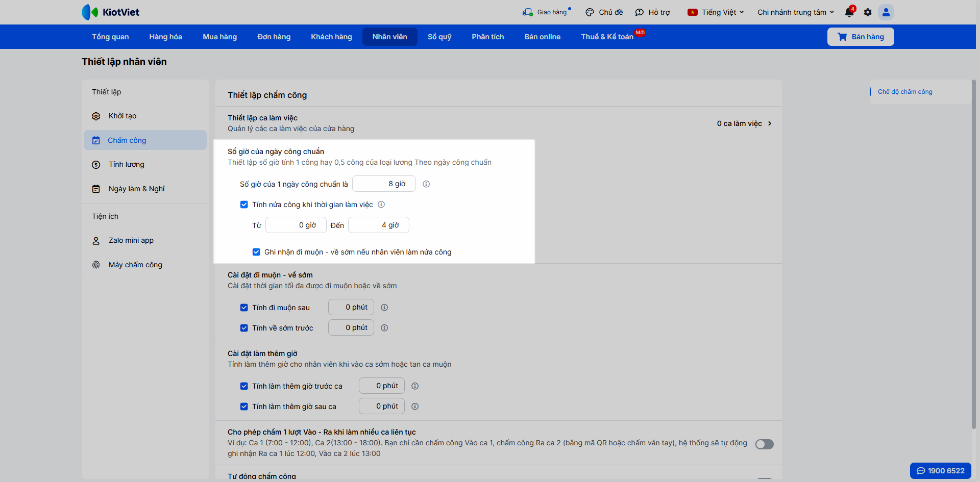
Task: Show info for Tính về sớm trước
Action: 384,328
